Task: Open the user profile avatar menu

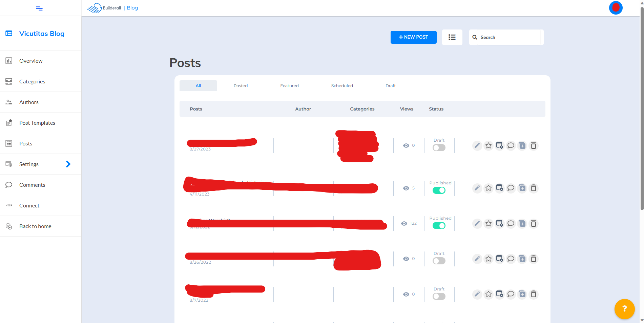Action: pos(616,8)
